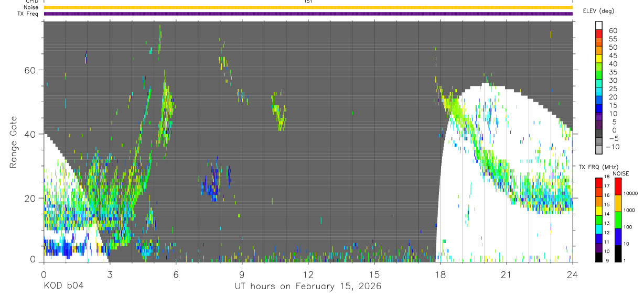Click the '60' label on ELEV scale
The width and height of the screenshot is (644, 297).
[612, 30]
